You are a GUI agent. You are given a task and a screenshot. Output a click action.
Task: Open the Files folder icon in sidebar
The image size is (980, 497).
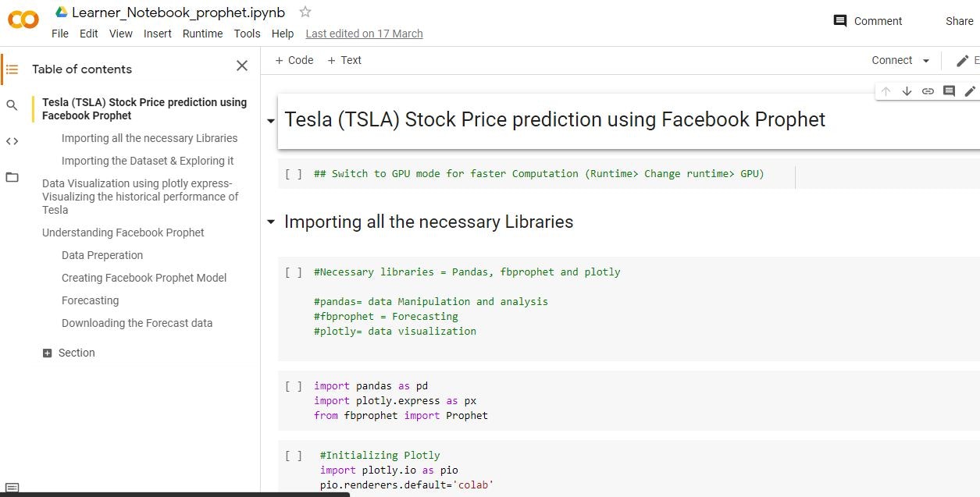coord(12,177)
